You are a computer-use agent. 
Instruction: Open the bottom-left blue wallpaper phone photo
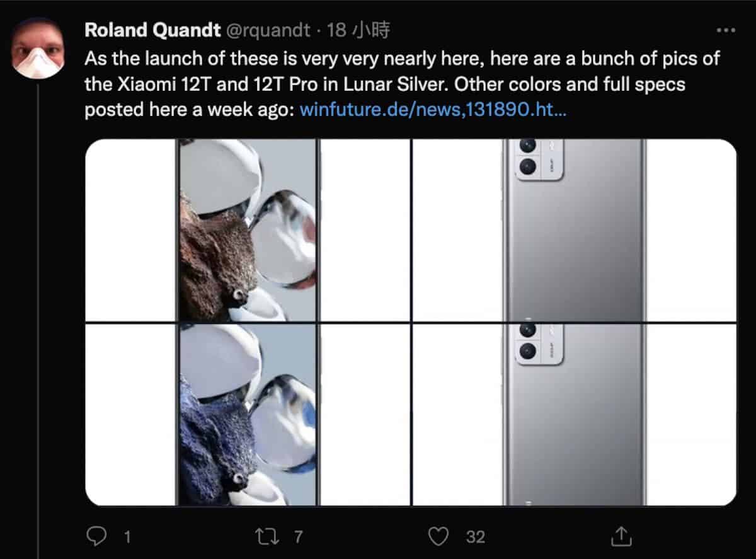pyautogui.click(x=248, y=415)
